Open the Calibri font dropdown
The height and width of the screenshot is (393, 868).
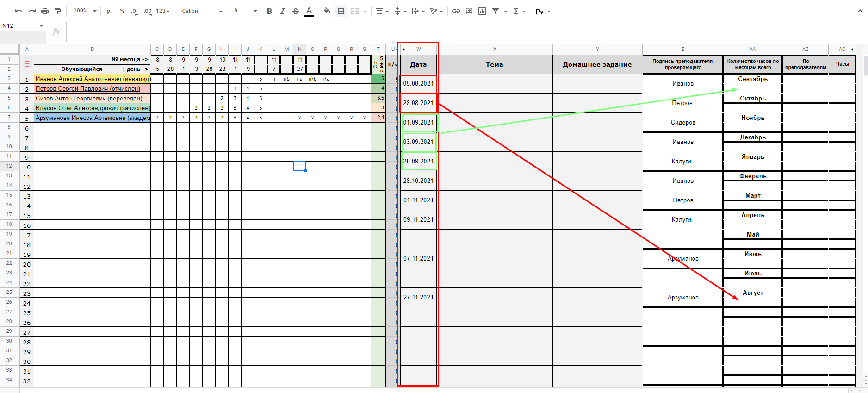coord(202,11)
